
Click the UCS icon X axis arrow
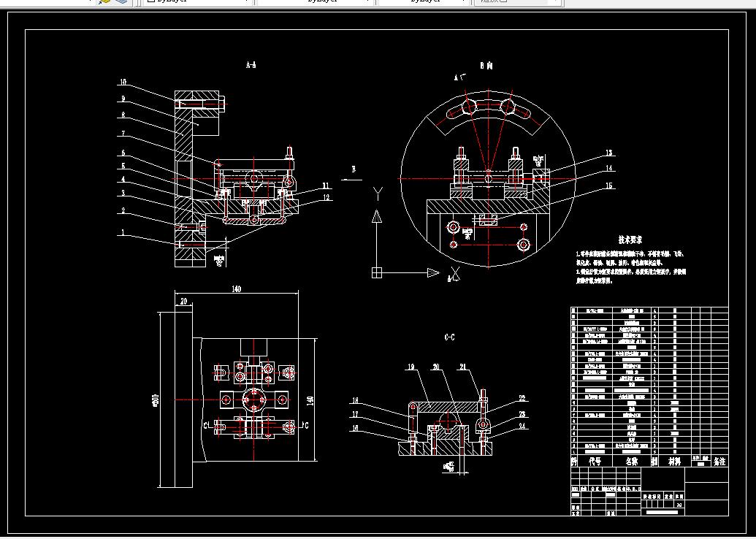[x=433, y=273]
